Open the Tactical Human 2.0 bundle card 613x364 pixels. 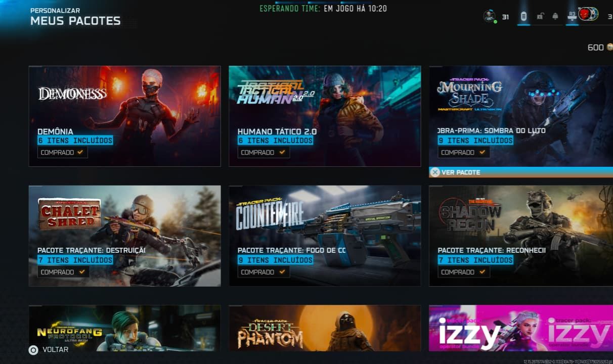click(x=325, y=116)
